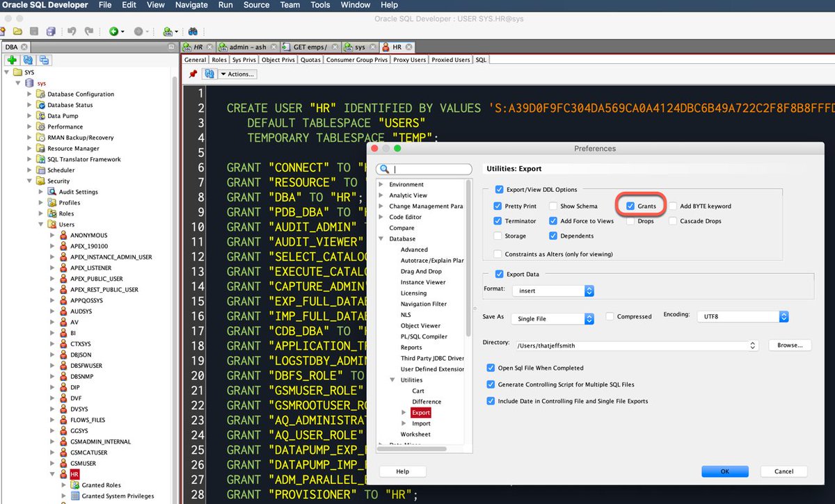Enable the Compressed checkbox

click(610, 316)
